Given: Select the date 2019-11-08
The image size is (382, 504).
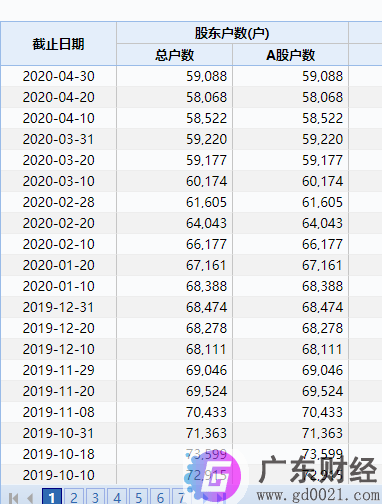Looking at the screenshot, I should pos(59,412).
